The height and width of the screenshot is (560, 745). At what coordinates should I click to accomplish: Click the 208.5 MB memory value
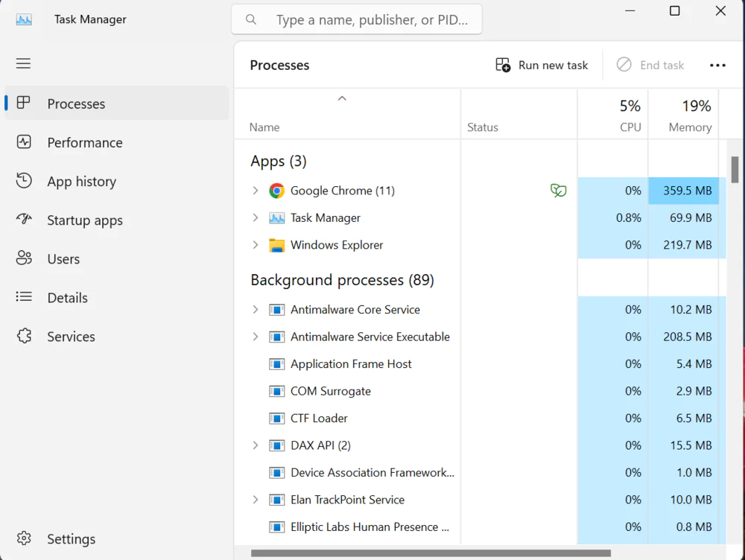(688, 337)
